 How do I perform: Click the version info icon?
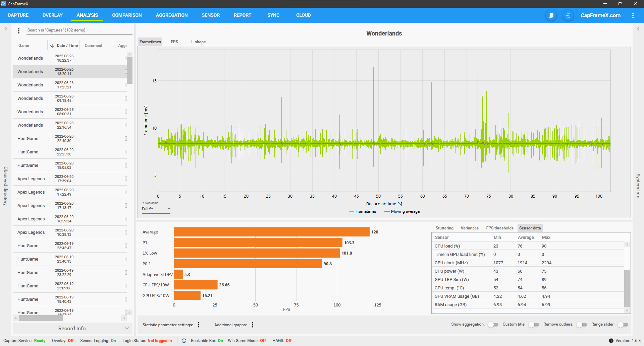pyautogui.click(x=611, y=341)
